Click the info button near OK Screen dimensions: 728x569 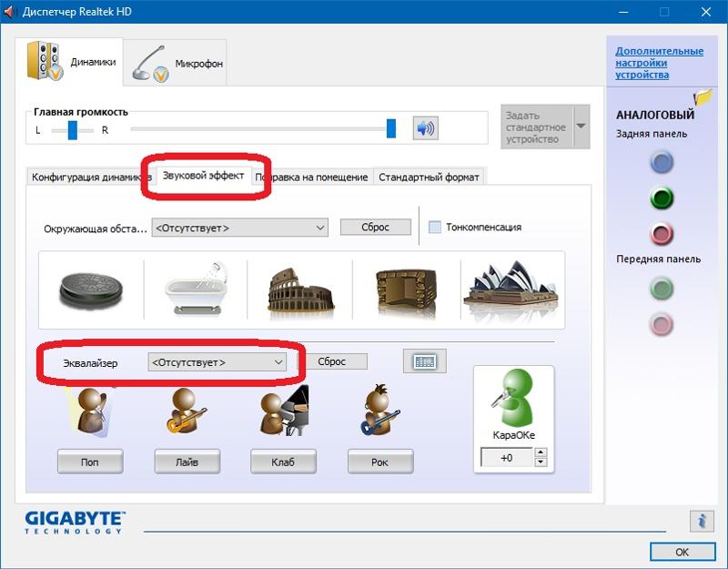tap(702, 521)
